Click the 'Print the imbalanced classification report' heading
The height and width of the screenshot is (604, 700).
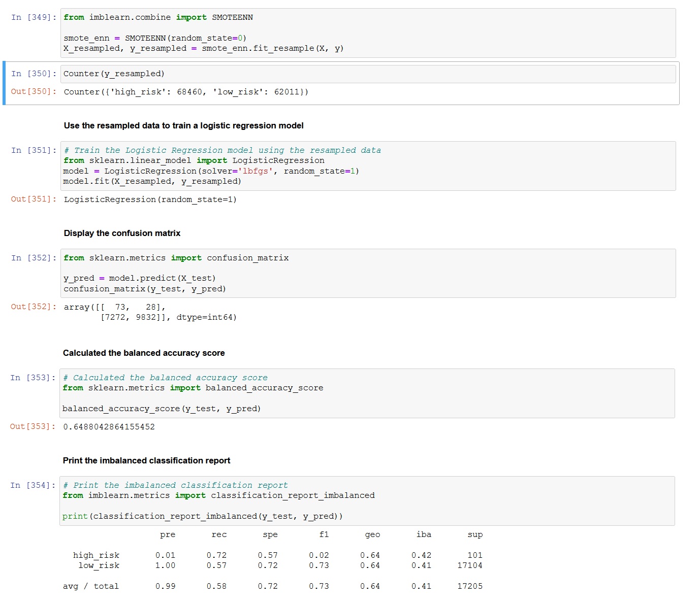tap(147, 460)
